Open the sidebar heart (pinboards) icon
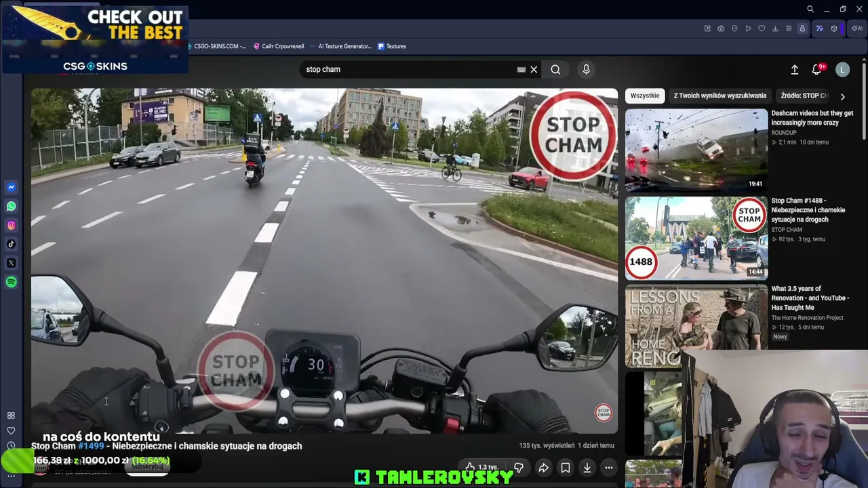The image size is (868, 488). pos(11,430)
